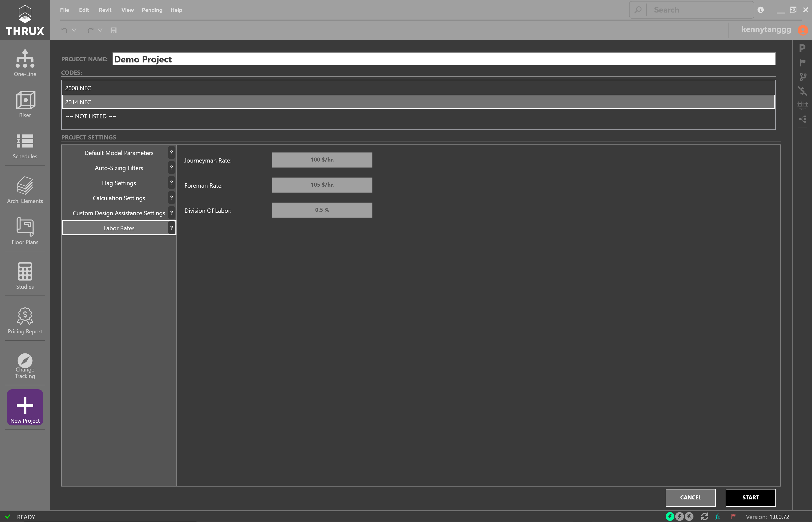Image resolution: width=812 pixels, height=522 pixels.
Task: Open the redo history dropdown arrow
Action: pyautogui.click(x=100, y=30)
